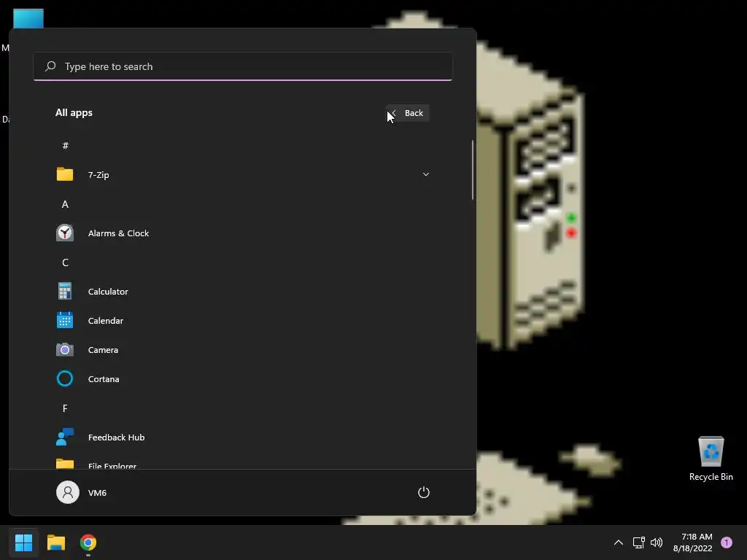Open the volume speaker tray icon
This screenshot has height=560, width=747.
coord(657,542)
